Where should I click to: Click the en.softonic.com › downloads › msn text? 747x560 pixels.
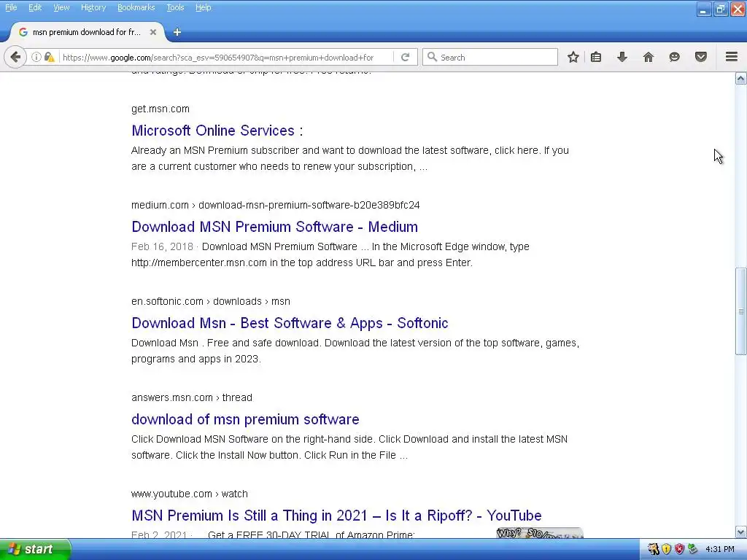(211, 301)
